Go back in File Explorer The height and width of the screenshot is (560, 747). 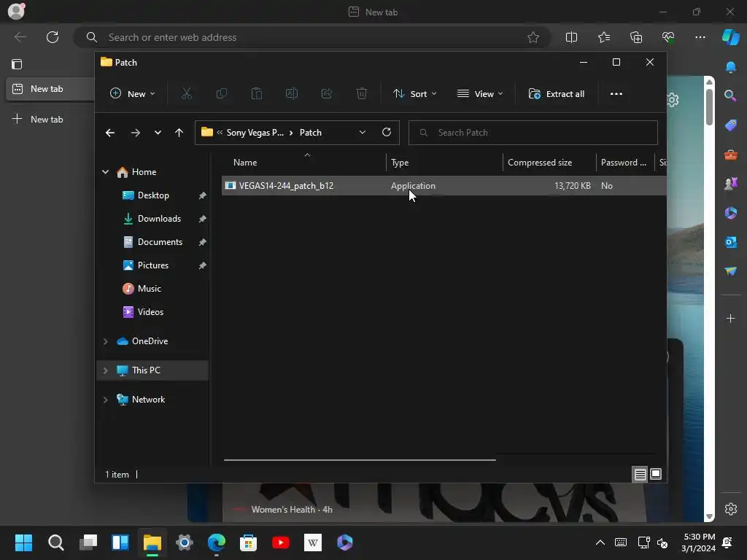[110, 133]
